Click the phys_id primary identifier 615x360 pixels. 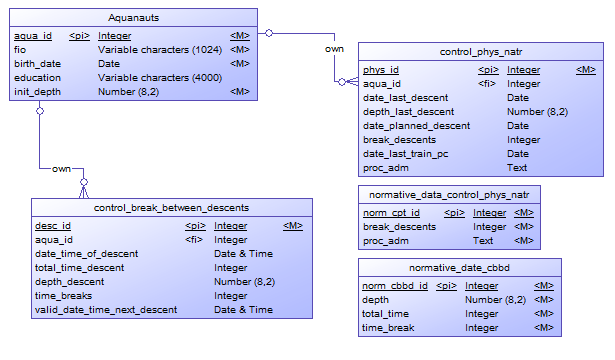[381, 70]
